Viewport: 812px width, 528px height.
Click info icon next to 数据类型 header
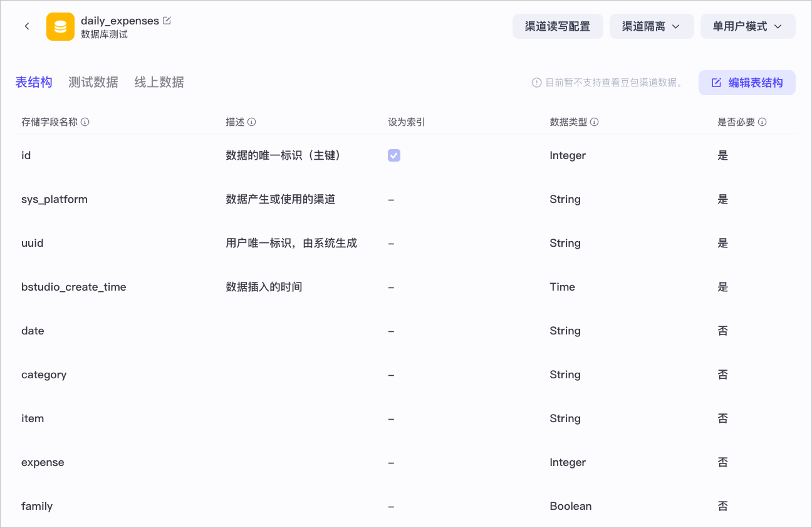click(x=595, y=122)
